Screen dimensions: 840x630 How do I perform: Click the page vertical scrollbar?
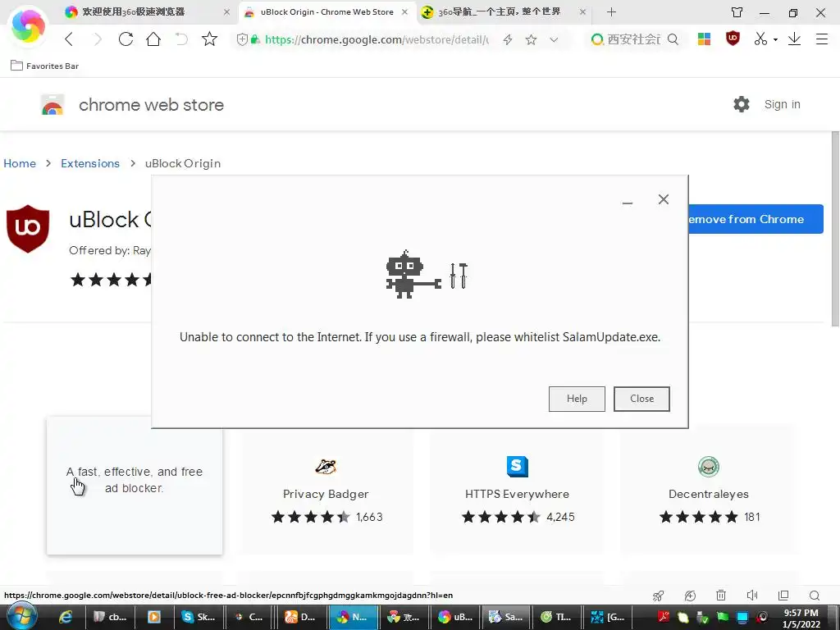[835, 230]
